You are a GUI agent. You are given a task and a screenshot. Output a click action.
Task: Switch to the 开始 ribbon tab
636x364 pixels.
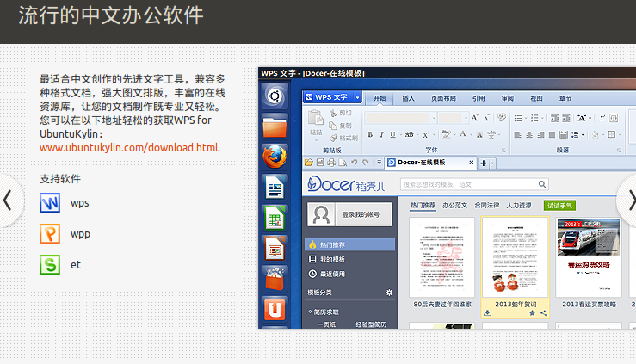(380, 98)
